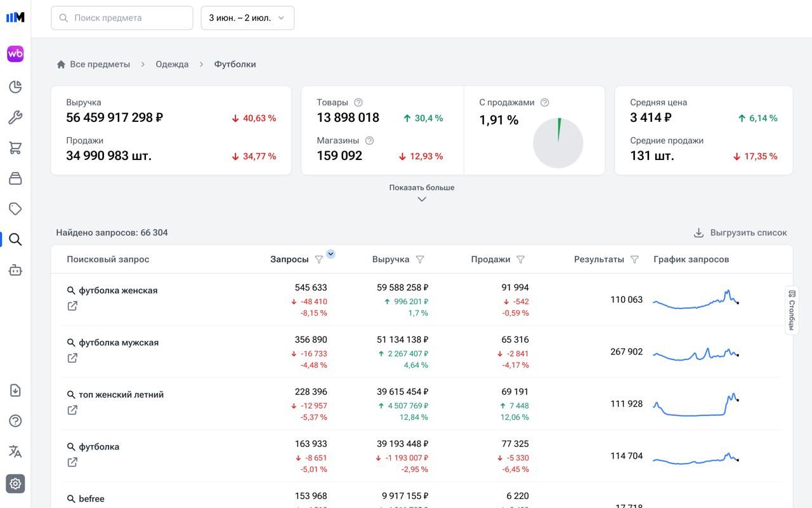This screenshot has width=812, height=508.
Task: Expand the Показать больше section
Action: point(422,192)
